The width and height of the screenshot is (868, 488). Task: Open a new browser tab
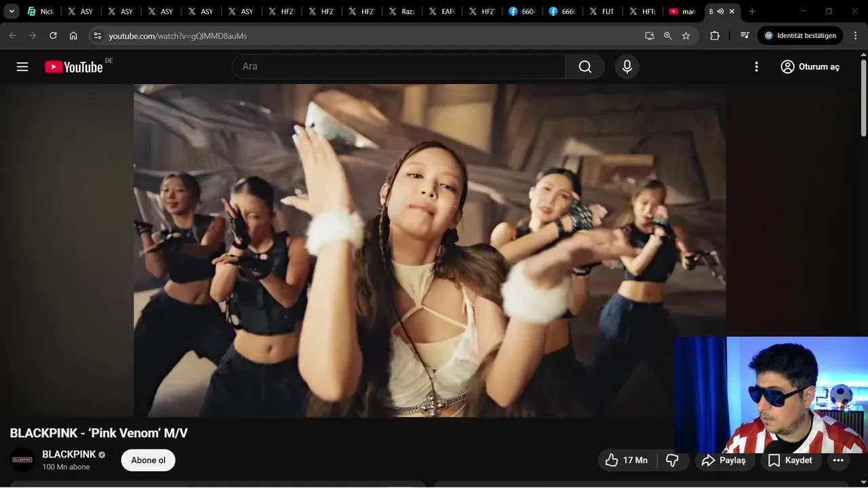point(752,12)
